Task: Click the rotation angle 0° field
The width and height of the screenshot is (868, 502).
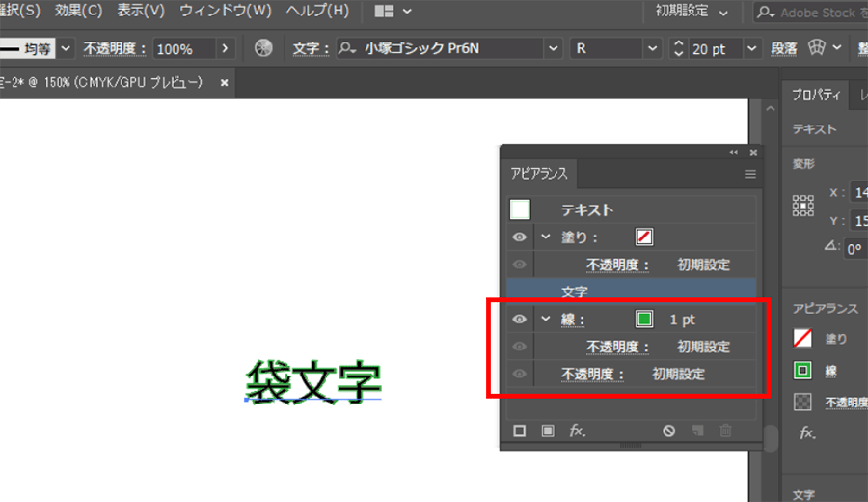Action: point(857,249)
